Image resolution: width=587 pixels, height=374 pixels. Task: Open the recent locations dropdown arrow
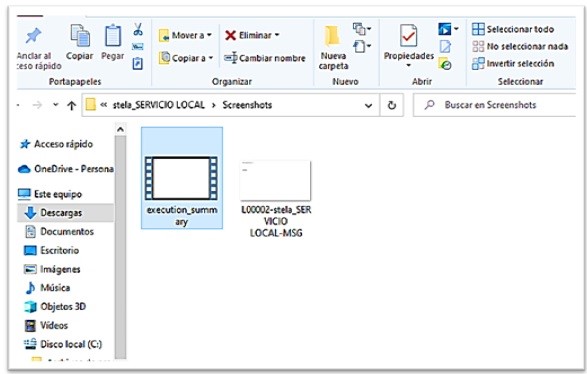pos(56,105)
